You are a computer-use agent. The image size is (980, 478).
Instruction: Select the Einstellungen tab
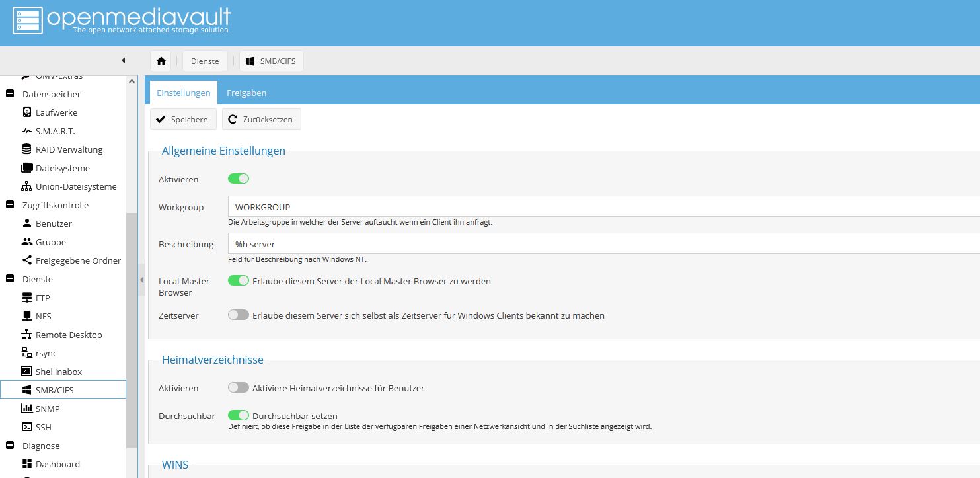click(x=184, y=93)
